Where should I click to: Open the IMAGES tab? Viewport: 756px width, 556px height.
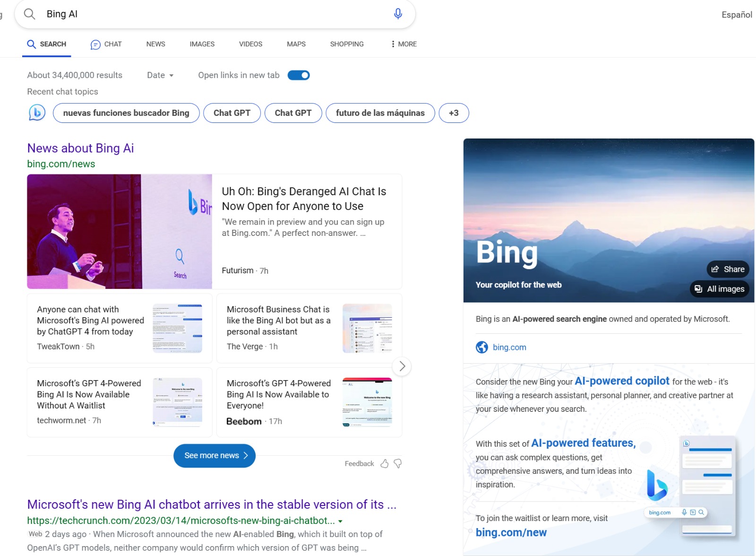[x=202, y=44]
